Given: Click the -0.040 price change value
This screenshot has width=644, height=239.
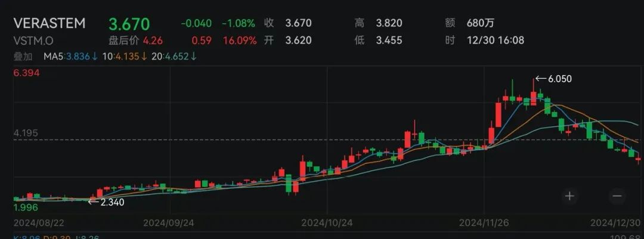Looking at the screenshot, I should [196, 23].
